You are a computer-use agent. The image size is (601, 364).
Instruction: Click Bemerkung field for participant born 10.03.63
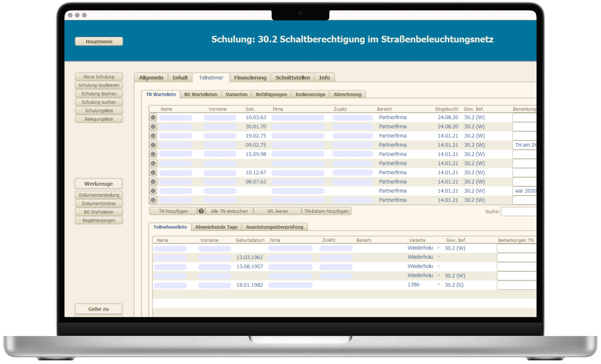pyautogui.click(x=524, y=117)
